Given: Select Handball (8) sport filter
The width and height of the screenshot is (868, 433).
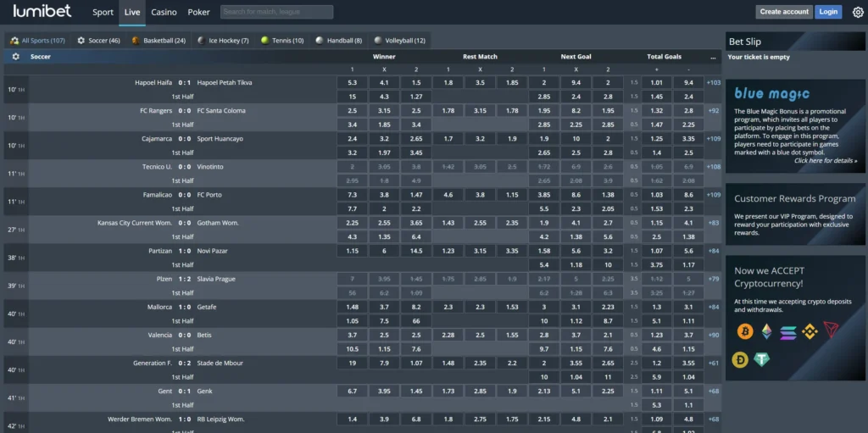Looking at the screenshot, I should pyautogui.click(x=338, y=41).
